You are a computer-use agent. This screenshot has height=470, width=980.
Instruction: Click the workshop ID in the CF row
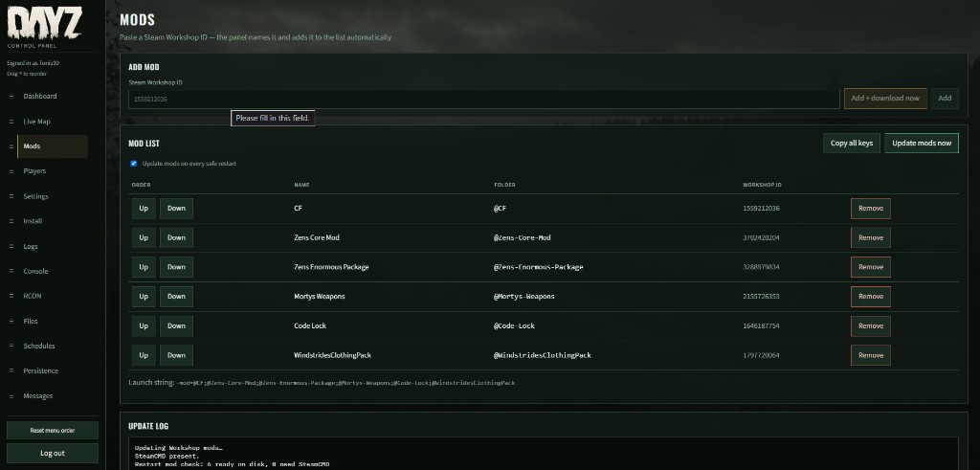(761, 208)
